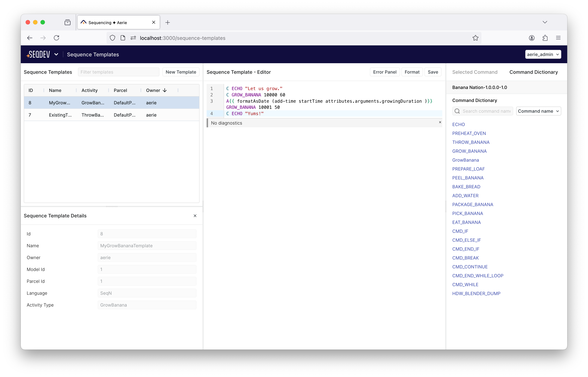588x377 pixels.
Task: Click the magnifier in the command search field
Action: coord(457,111)
